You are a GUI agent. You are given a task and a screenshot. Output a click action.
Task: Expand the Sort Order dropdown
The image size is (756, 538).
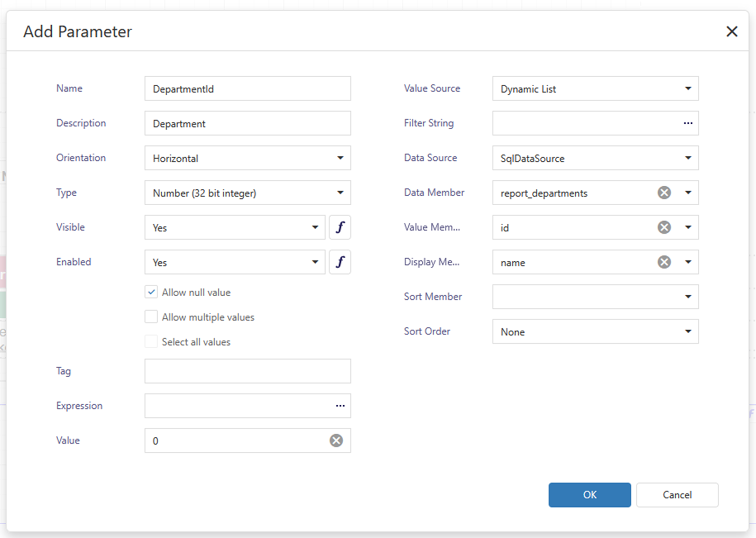[688, 332]
